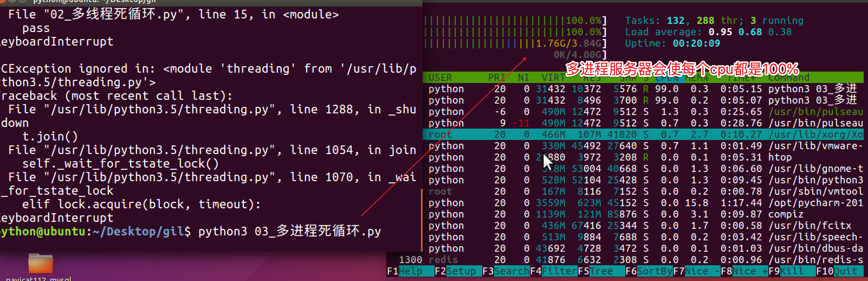The width and height of the screenshot is (868, 281).
Task: Sort by the NI column header
Action: click(x=523, y=78)
